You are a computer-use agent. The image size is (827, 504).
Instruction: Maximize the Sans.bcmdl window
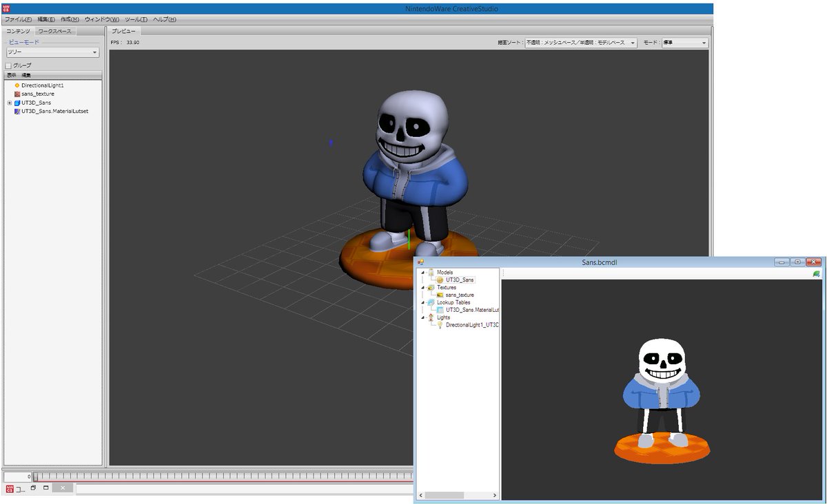coord(797,262)
